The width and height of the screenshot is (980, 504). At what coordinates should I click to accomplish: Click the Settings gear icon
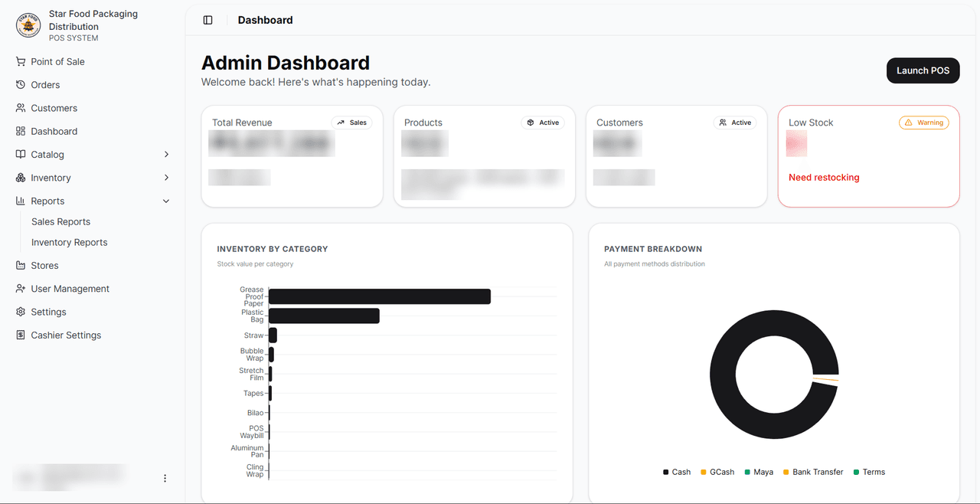(21, 312)
